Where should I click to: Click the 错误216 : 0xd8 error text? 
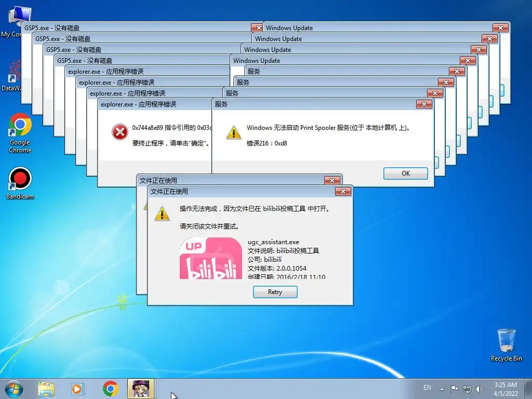[x=267, y=143]
